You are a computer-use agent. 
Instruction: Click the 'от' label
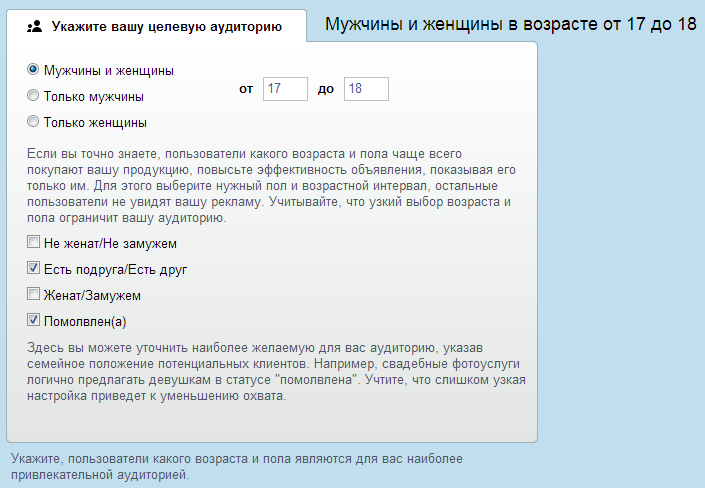point(246,89)
